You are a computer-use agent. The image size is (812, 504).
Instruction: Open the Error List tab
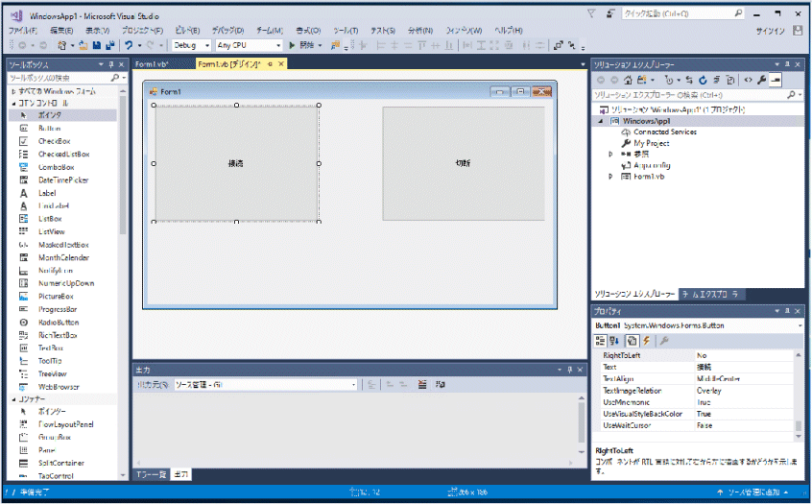151,474
